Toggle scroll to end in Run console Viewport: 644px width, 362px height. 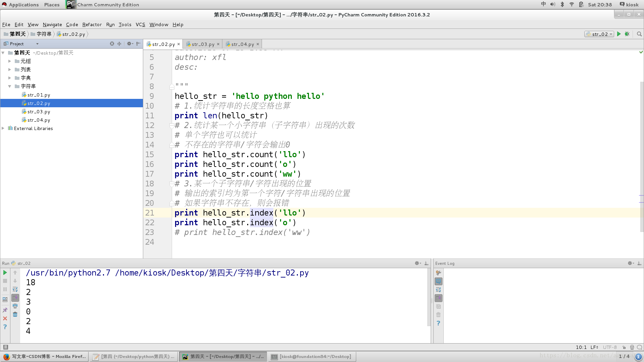pos(15,298)
